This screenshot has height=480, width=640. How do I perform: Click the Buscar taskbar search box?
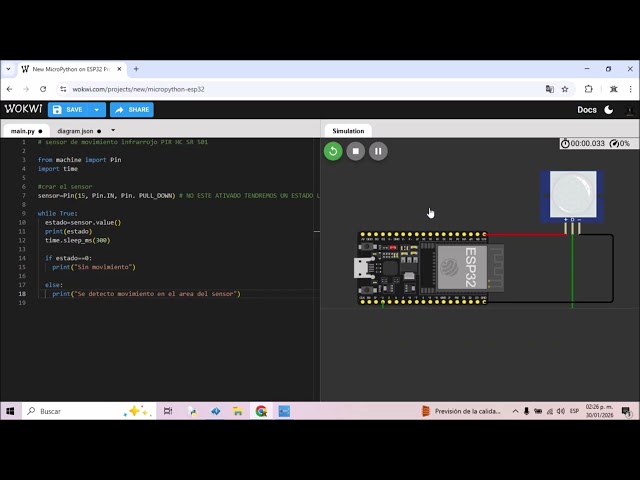point(89,411)
